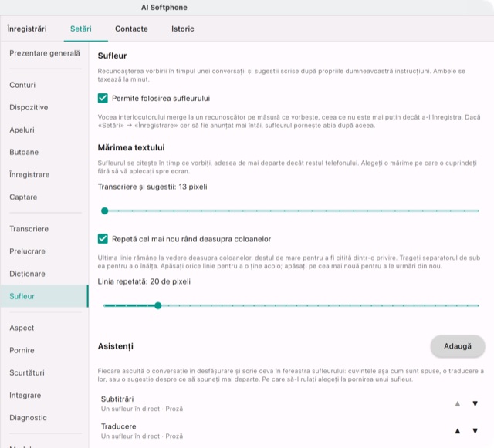Viewport: 494px width, 448px height.
Task: Select Prelucrare in sidebar
Action: coord(45,251)
